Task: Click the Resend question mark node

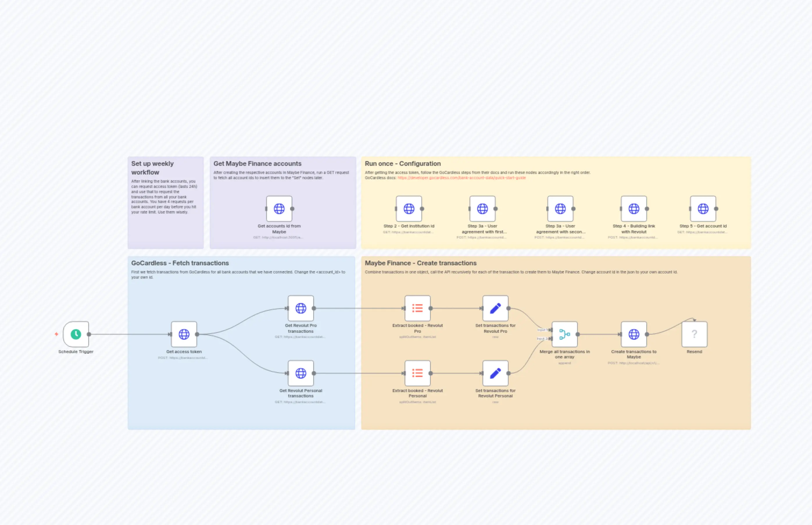Action: [694, 334]
